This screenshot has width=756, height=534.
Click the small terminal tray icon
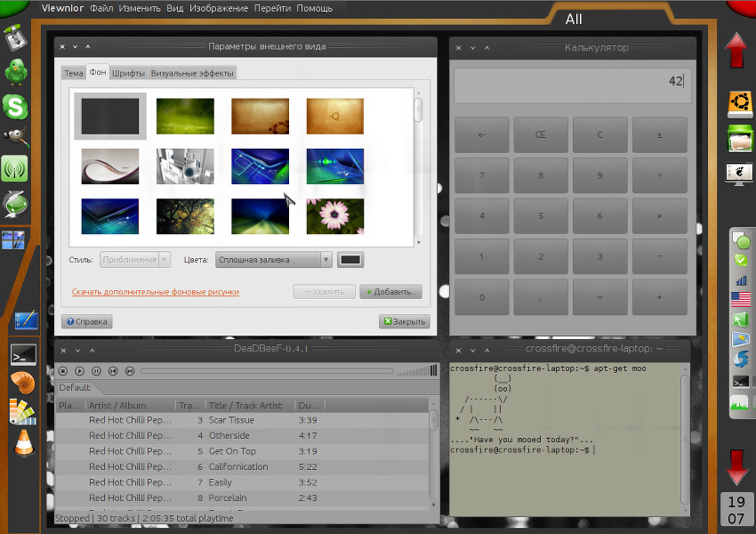coord(741,382)
